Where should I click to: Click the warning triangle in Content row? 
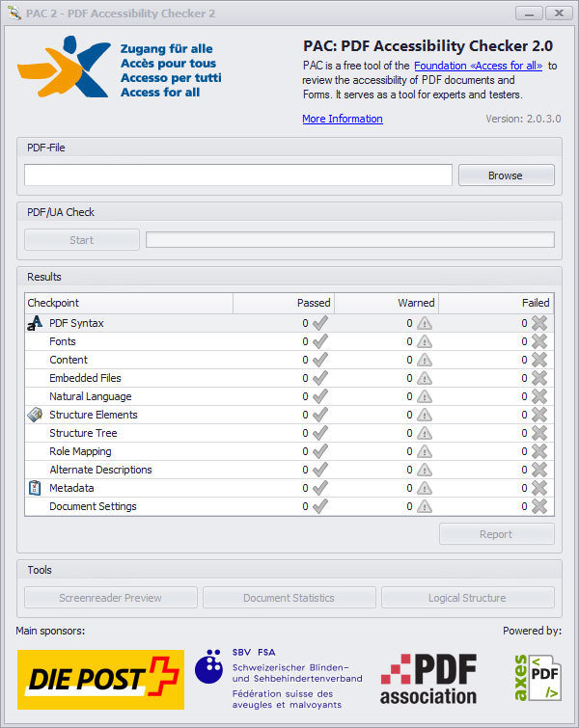[425, 360]
